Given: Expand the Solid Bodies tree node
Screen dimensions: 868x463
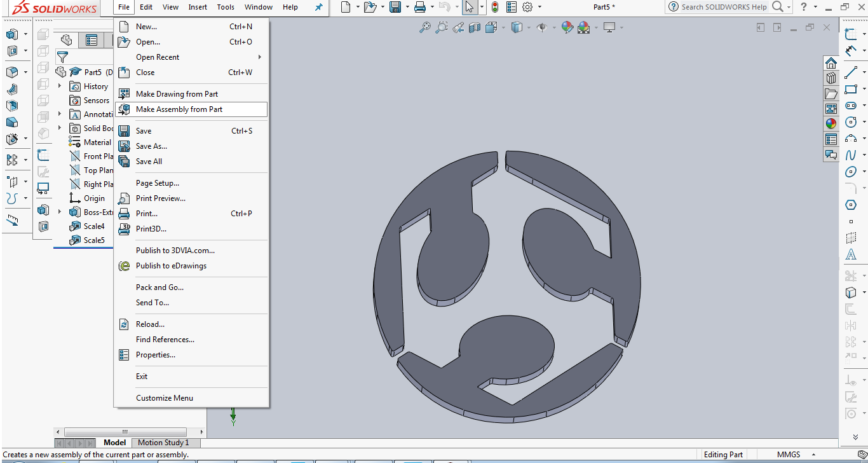Looking at the screenshot, I should 60,128.
